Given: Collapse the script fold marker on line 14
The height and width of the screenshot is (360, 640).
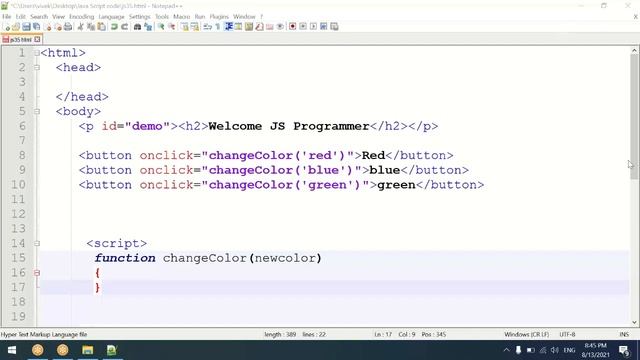Looking at the screenshot, I should [x=37, y=243].
